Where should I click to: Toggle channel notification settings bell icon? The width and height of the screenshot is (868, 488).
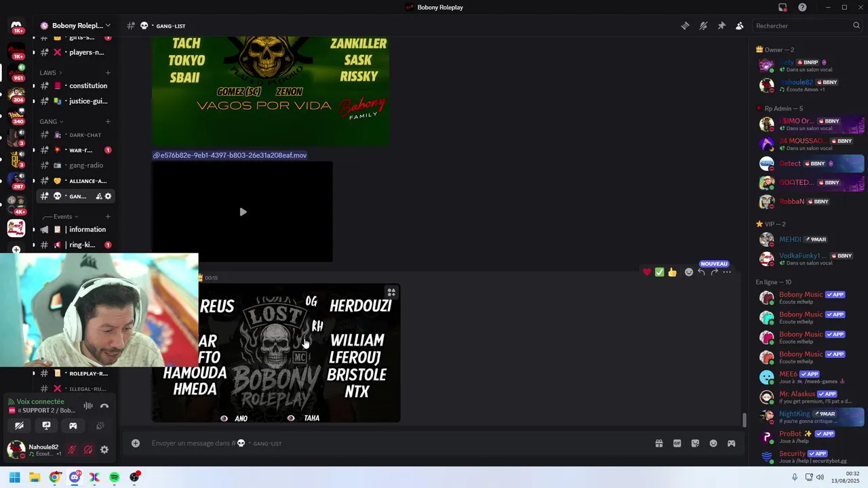pos(703,26)
